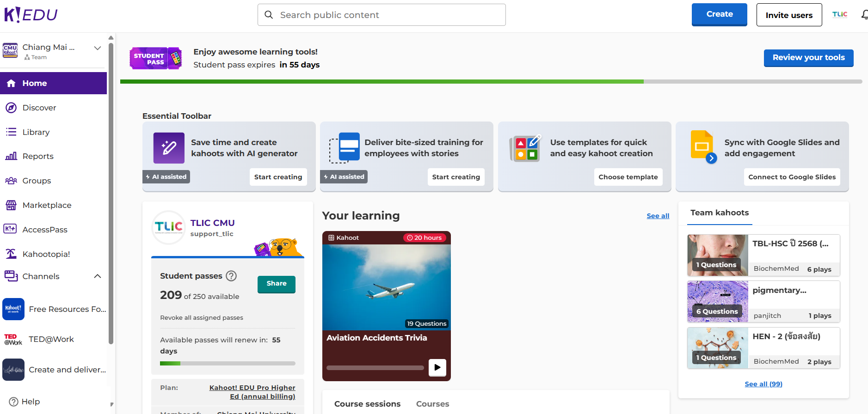The width and height of the screenshot is (868, 414).
Task: Open Kahootopia island icon
Action: click(11, 254)
